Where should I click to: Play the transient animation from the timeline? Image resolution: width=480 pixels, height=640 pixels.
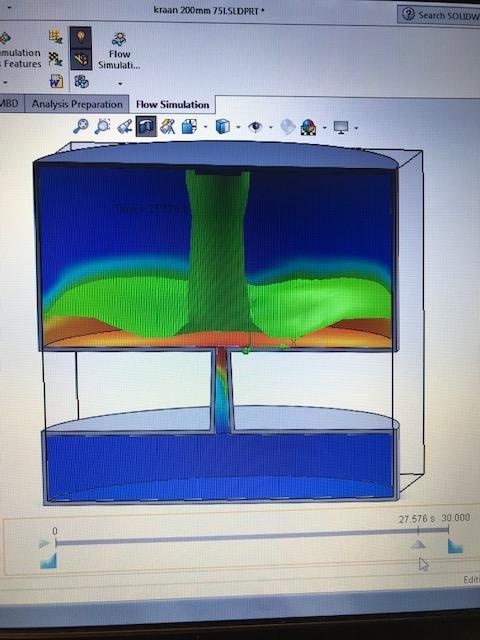44,544
